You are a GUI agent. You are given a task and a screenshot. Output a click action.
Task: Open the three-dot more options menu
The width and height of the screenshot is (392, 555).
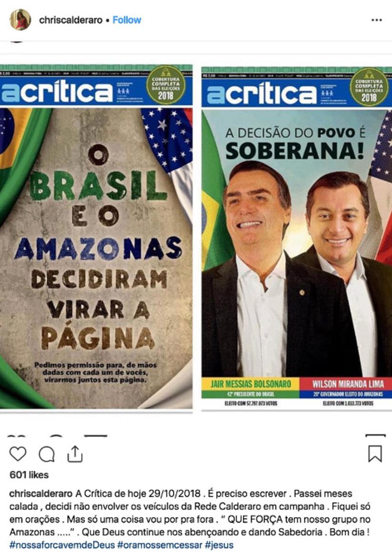[376, 20]
